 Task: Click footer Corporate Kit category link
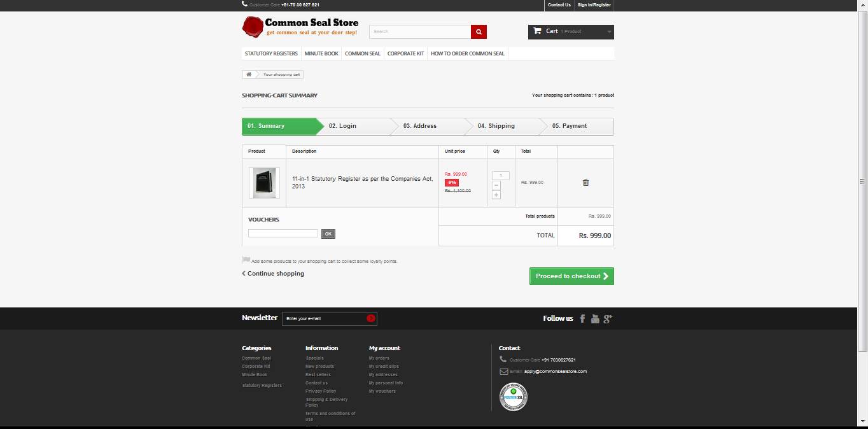click(256, 367)
